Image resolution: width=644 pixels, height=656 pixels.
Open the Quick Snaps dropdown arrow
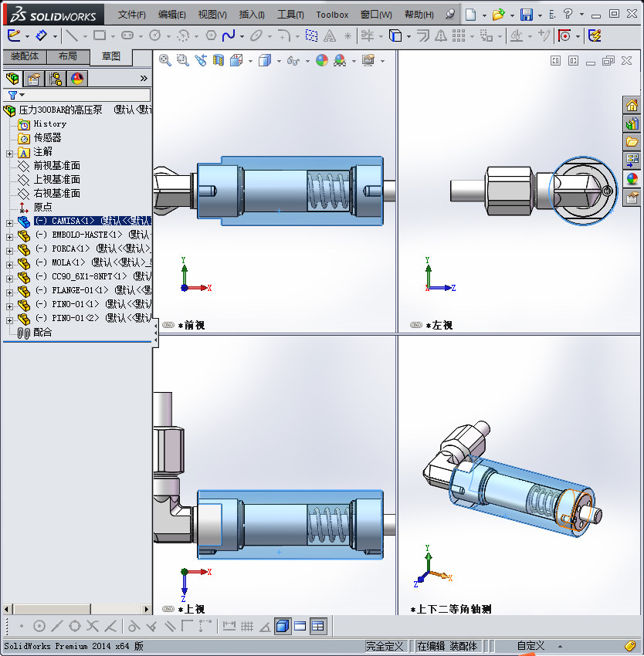(578, 36)
